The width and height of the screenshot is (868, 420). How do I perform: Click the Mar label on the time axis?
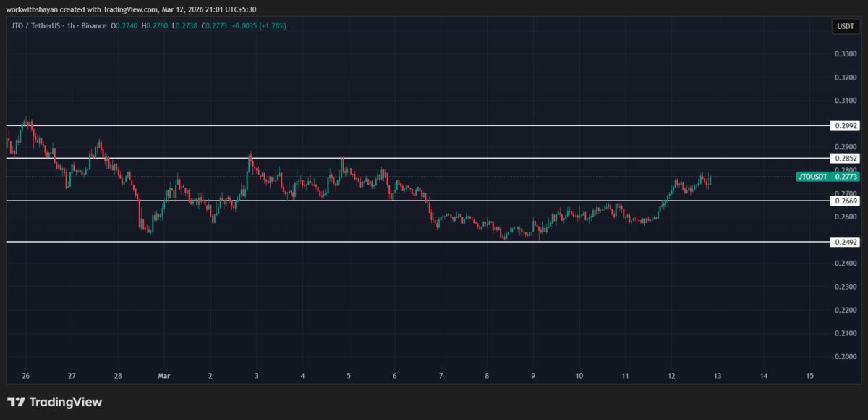pyautogui.click(x=164, y=376)
